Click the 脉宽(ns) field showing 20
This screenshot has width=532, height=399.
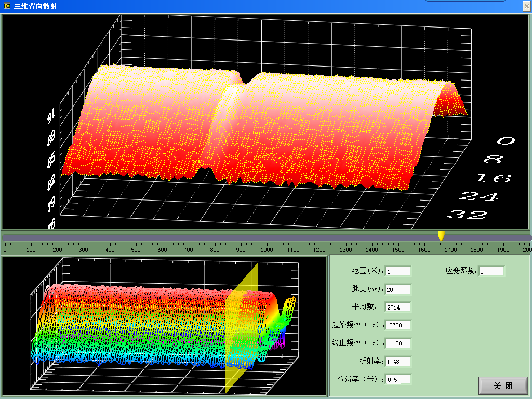click(x=398, y=290)
